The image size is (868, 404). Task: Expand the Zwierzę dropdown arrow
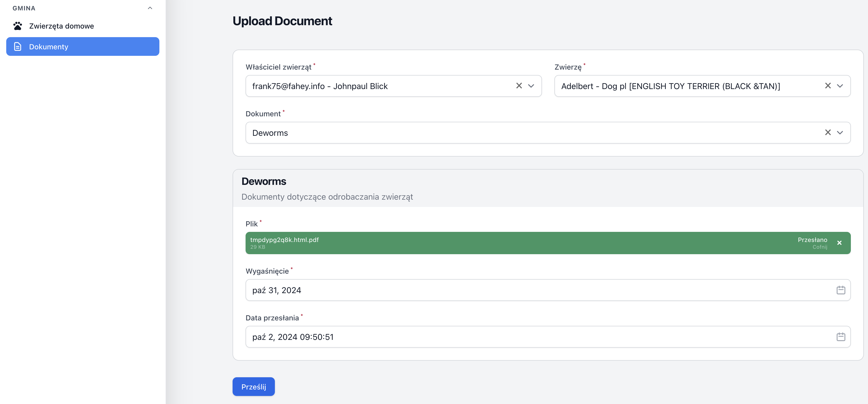coord(840,86)
